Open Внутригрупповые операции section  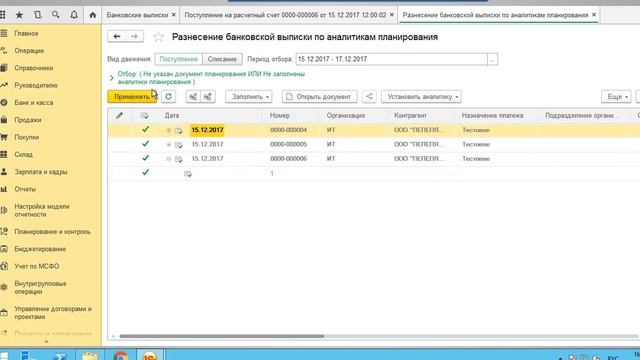point(40,287)
